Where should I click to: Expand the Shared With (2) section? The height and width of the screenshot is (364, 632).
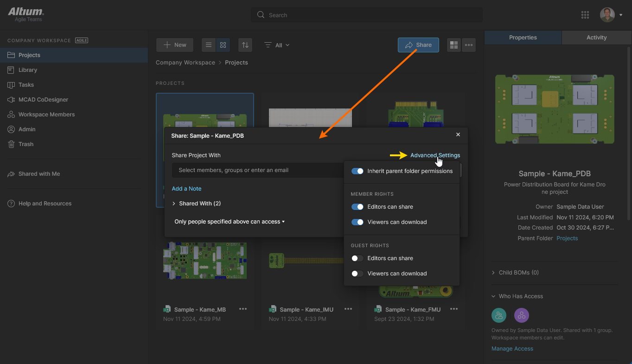click(x=196, y=204)
